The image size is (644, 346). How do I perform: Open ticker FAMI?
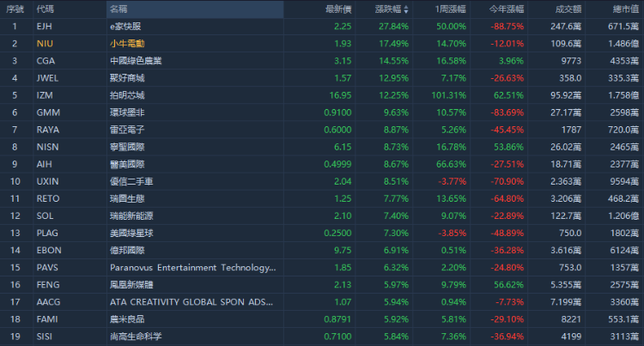coord(47,319)
